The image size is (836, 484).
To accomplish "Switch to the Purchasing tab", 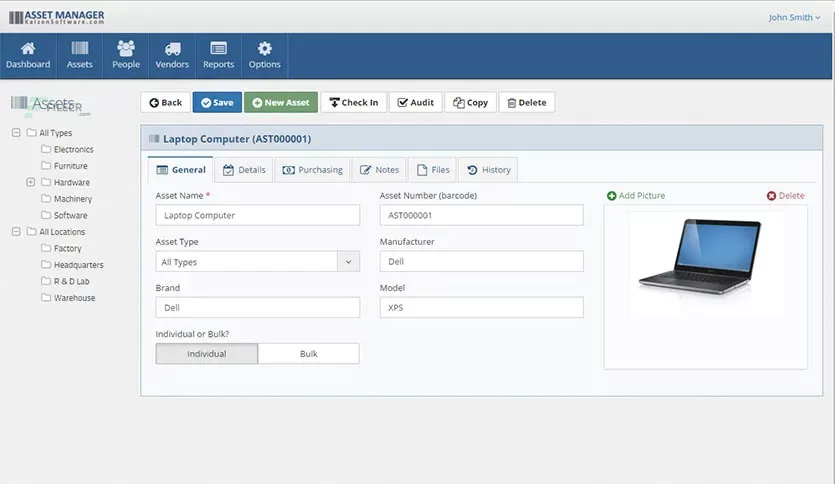I will point(312,170).
